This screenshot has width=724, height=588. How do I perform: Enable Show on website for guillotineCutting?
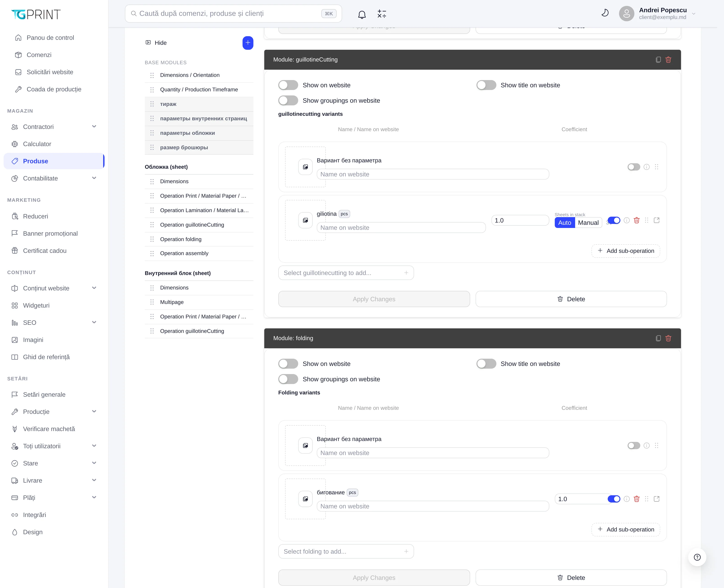point(288,85)
